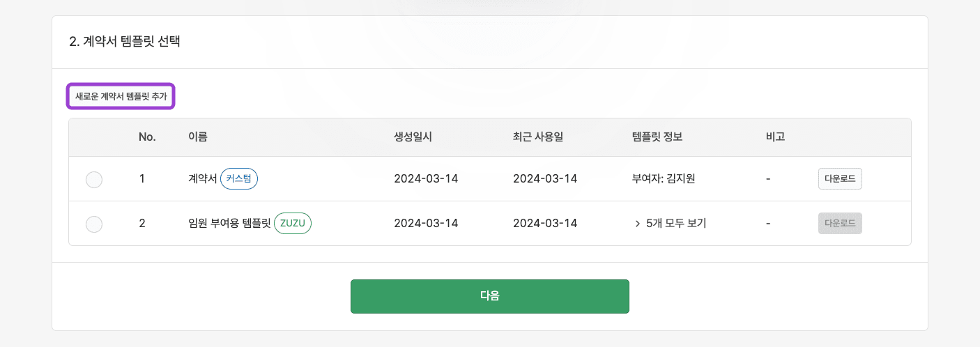
Task: Click the 비고 column header
Action: 775,137
